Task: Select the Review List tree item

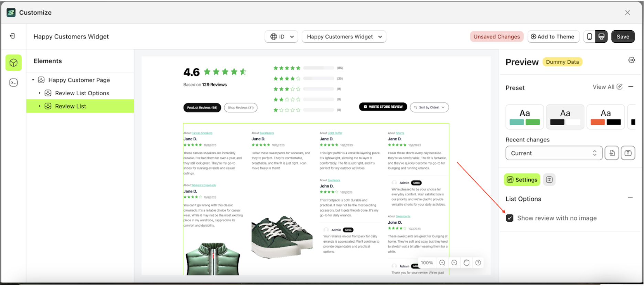Action: [x=80, y=106]
